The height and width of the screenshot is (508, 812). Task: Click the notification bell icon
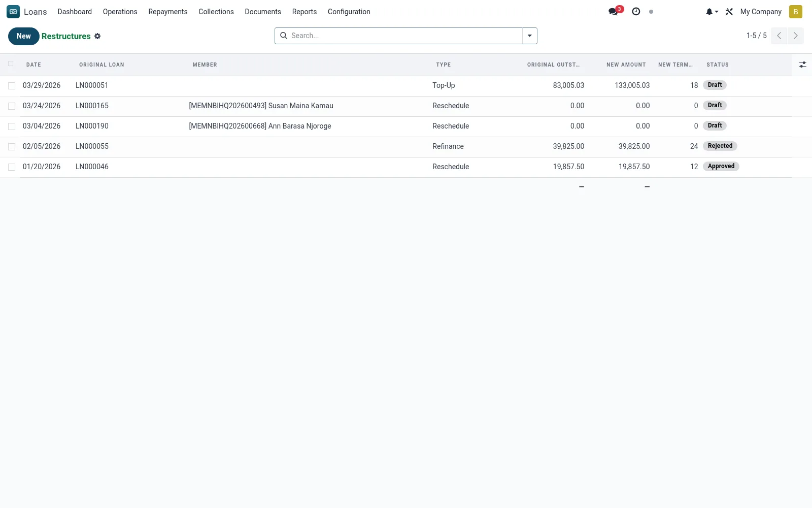(x=712, y=12)
